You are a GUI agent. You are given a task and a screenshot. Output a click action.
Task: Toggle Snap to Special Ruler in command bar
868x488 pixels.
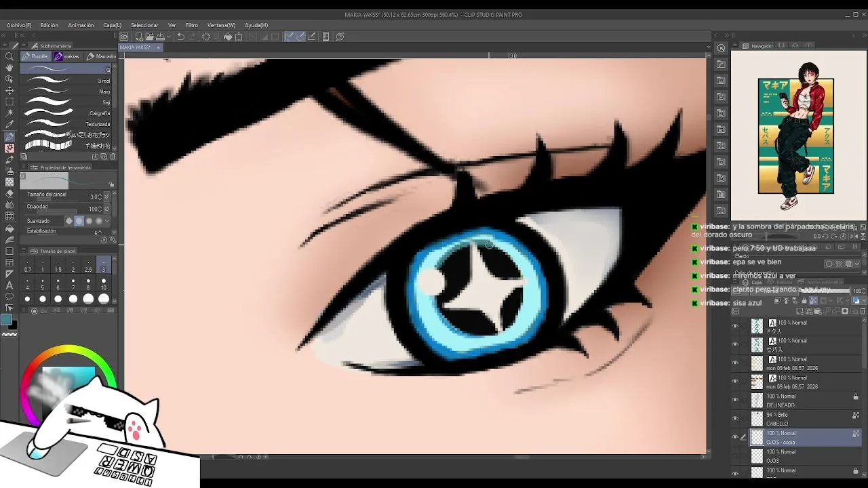pyautogui.click(x=299, y=37)
